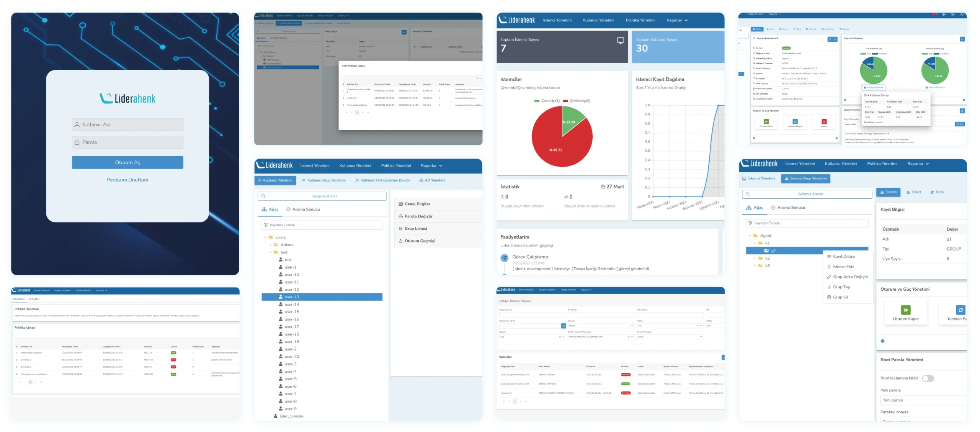Click the Sistem button
Image resolution: width=980 pixels, height=432 pixels.
point(888,192)
